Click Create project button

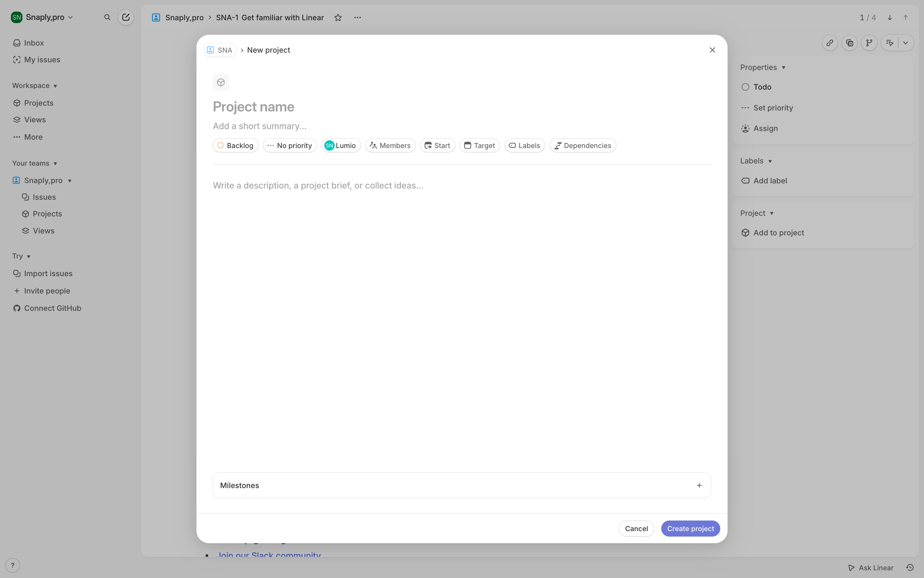click(x=690, y=528)
